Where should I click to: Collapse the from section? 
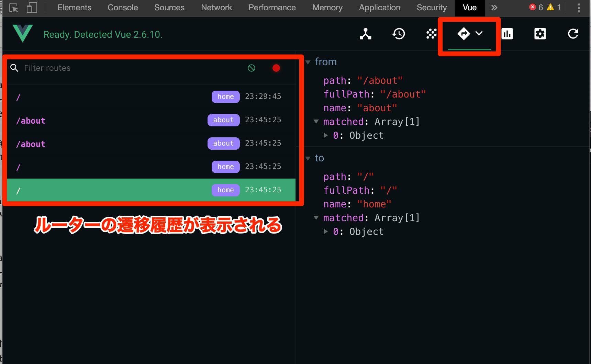pos(308,62)
